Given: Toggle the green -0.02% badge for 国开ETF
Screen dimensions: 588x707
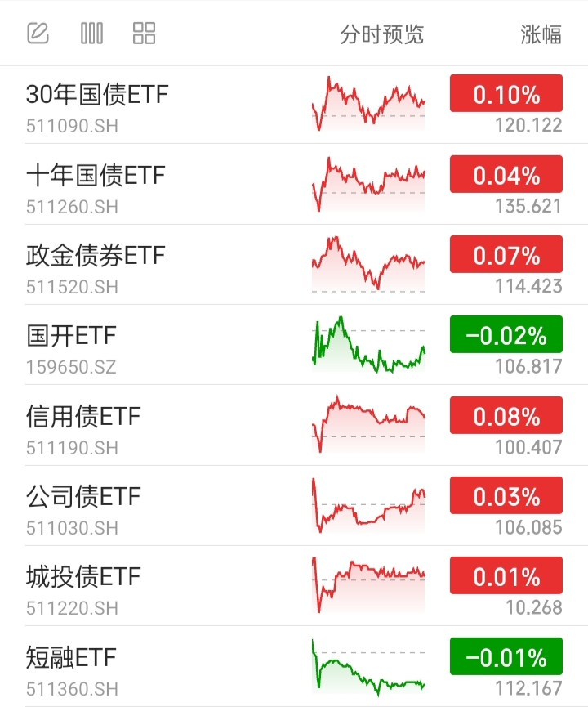Looking at the screenshot, I should (x=506, y=334).
